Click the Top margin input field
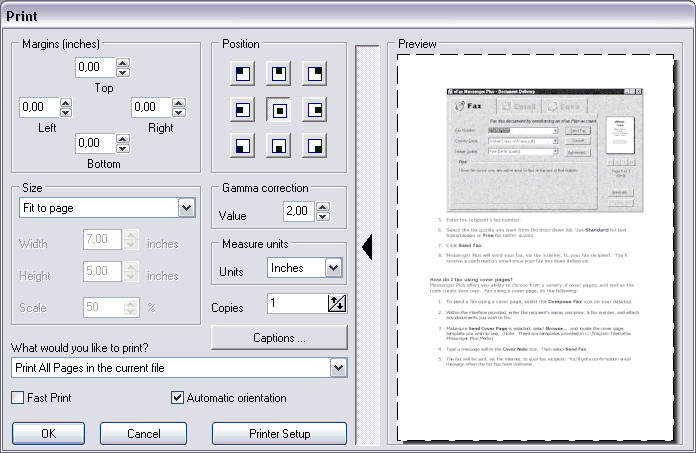The image size is (696, 453). click(95, 67)
